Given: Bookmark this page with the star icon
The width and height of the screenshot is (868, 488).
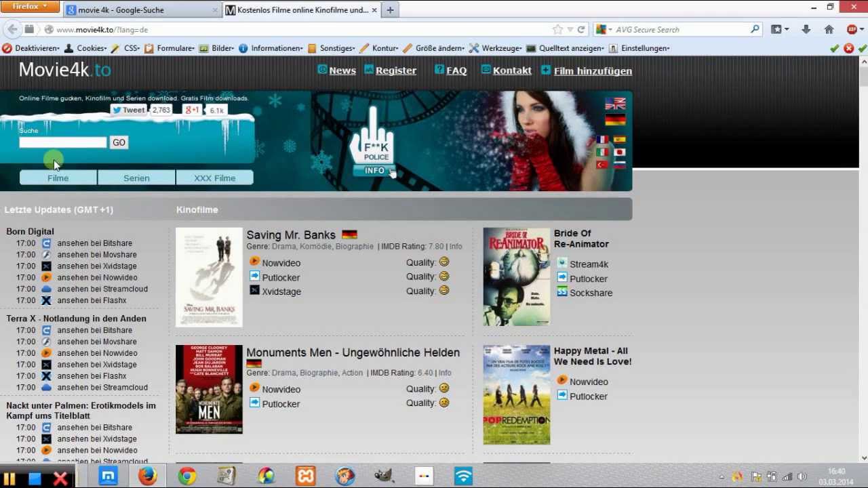Looking at the screenshot, I should click(557, 30).
